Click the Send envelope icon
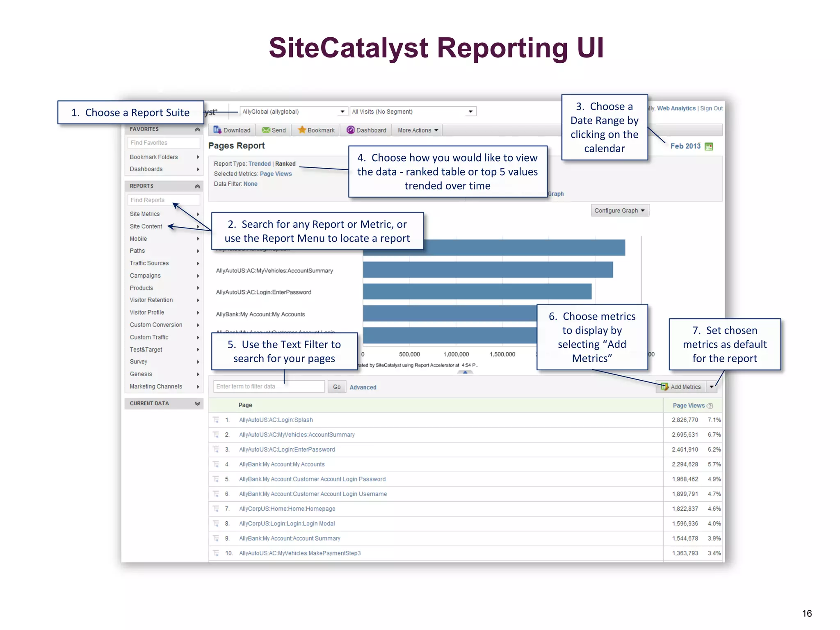 (x=266, y=130)
